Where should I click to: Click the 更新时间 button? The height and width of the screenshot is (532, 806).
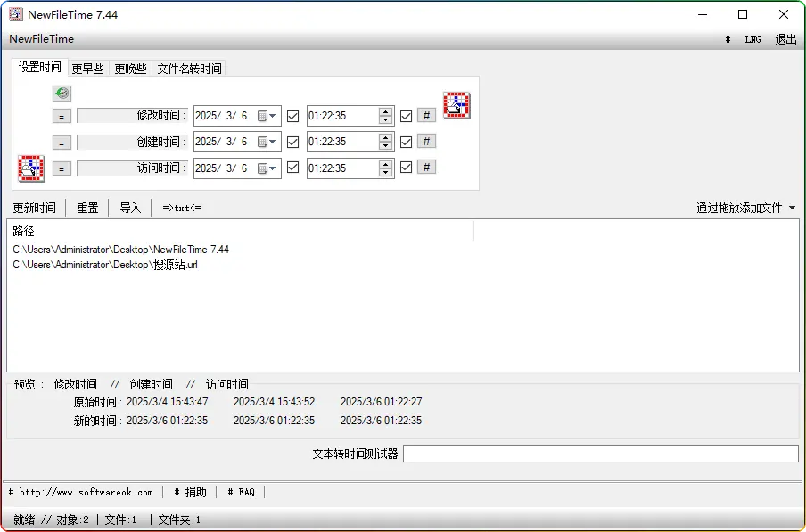pos(35,207)
